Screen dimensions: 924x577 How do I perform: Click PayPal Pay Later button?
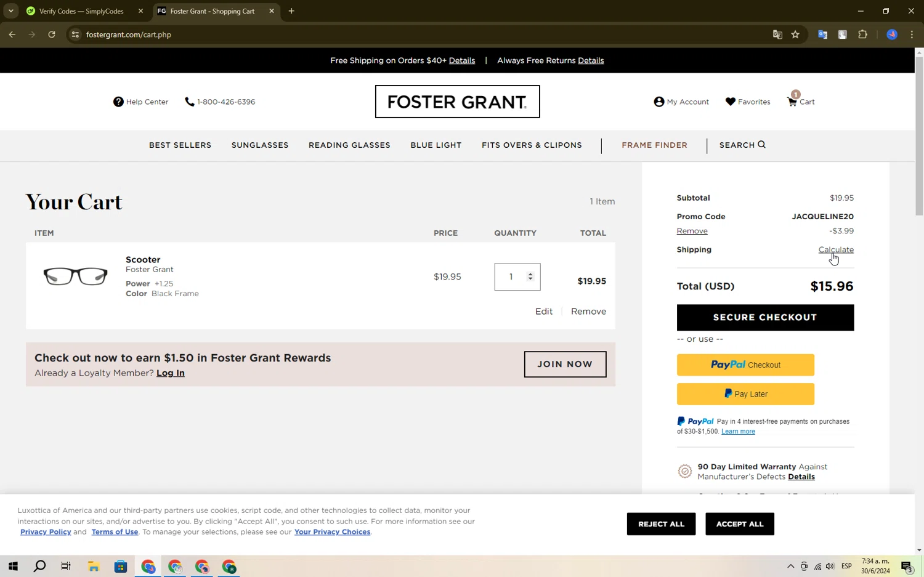pos(745,394)
